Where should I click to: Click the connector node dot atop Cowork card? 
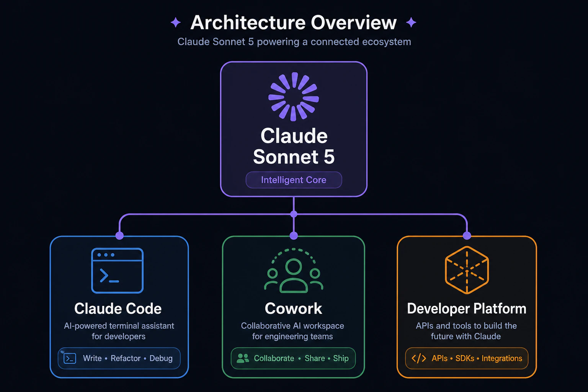click(x=294, y=235)
